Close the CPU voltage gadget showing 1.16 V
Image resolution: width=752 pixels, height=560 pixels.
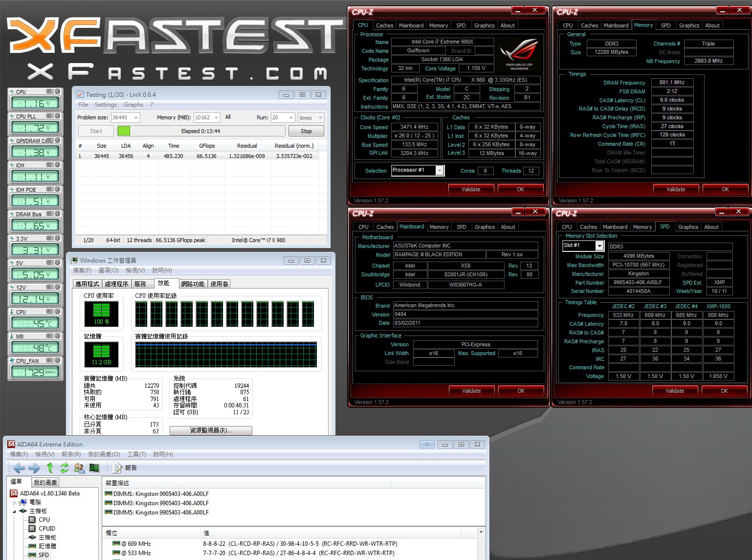58,91
